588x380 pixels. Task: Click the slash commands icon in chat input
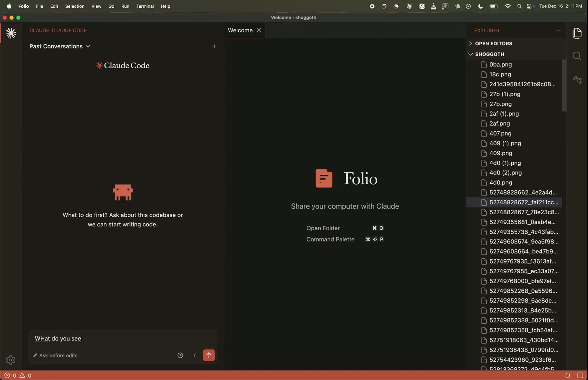[194, 355]
